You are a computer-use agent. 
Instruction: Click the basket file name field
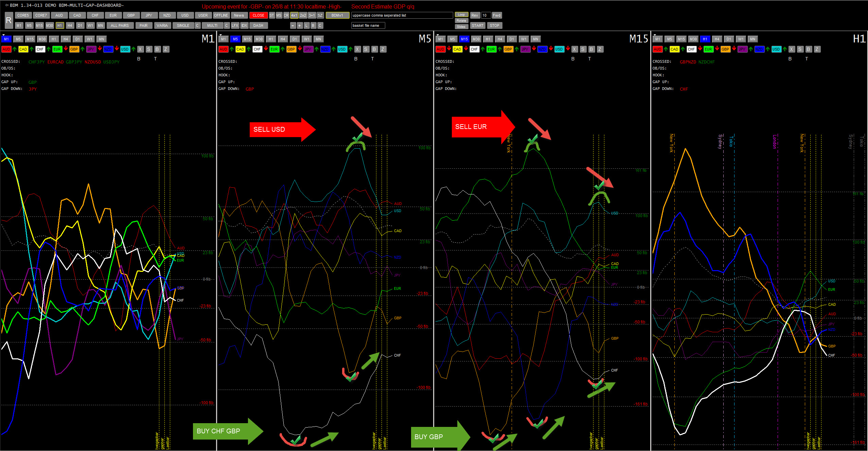368,25
